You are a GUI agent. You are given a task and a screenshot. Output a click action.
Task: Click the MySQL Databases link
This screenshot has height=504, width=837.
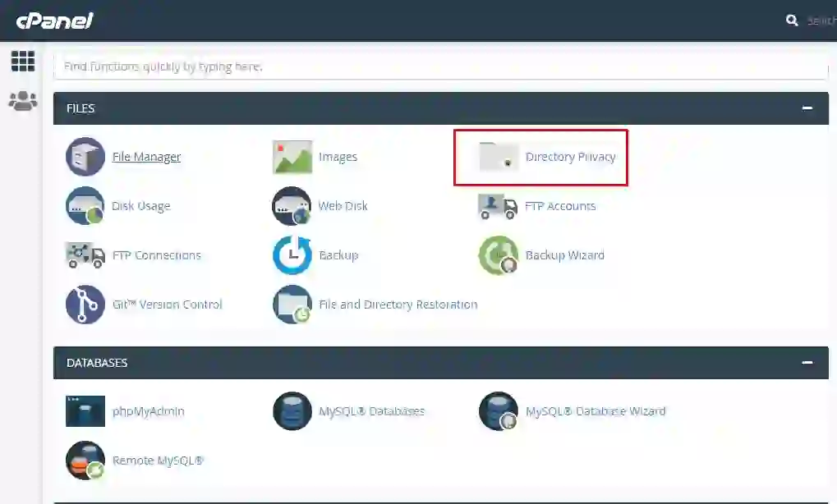(371, 411)
